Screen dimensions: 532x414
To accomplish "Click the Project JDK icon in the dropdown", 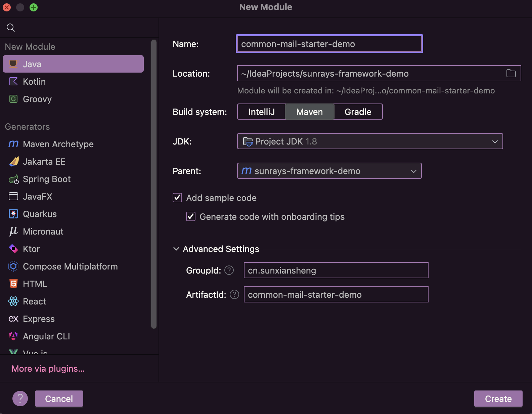I will [x=248, y=141].
